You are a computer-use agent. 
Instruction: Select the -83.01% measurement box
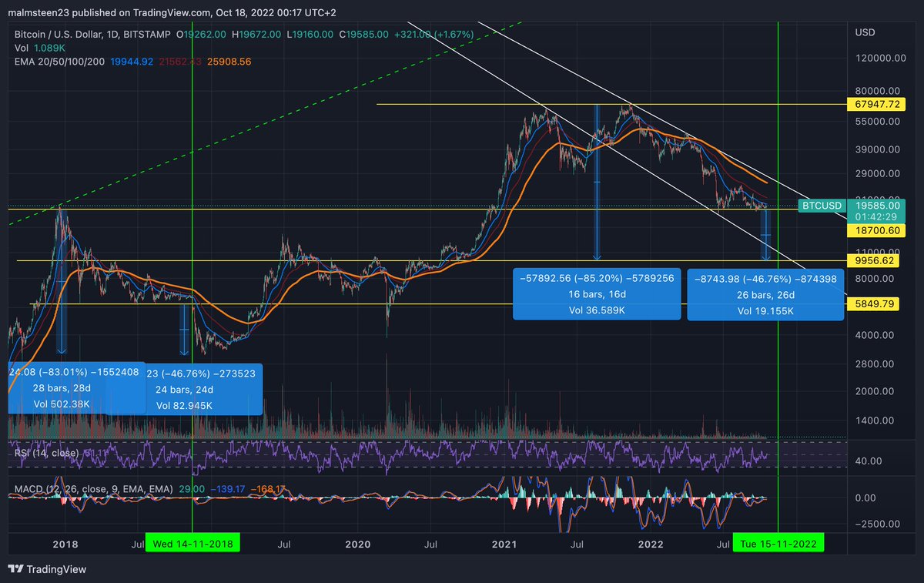click(76, 388)
